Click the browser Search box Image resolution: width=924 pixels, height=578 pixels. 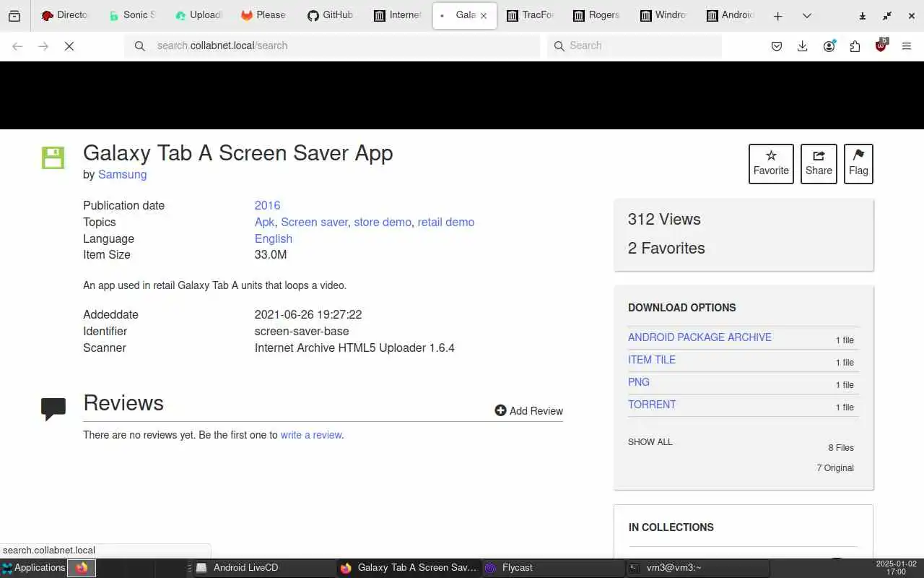(x=635, y=46)
